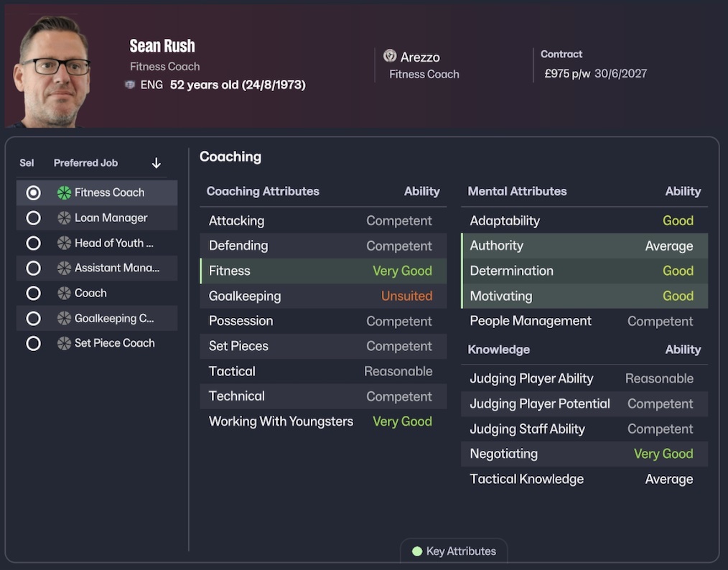The image size is (728, 570).
Task: Click the green Fitness Coach role icon
Action: [65, 192]
